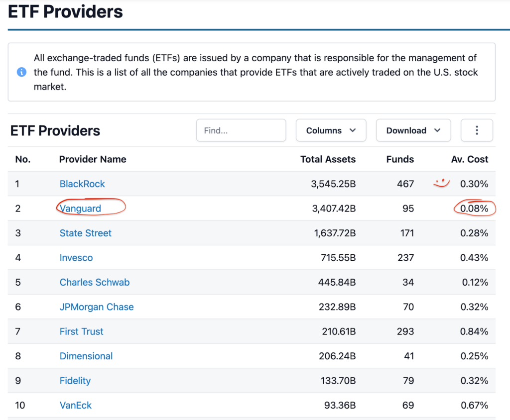Select the Invesco provider link
The width and height of the screenshot is (510, 420).
(76, 258)
